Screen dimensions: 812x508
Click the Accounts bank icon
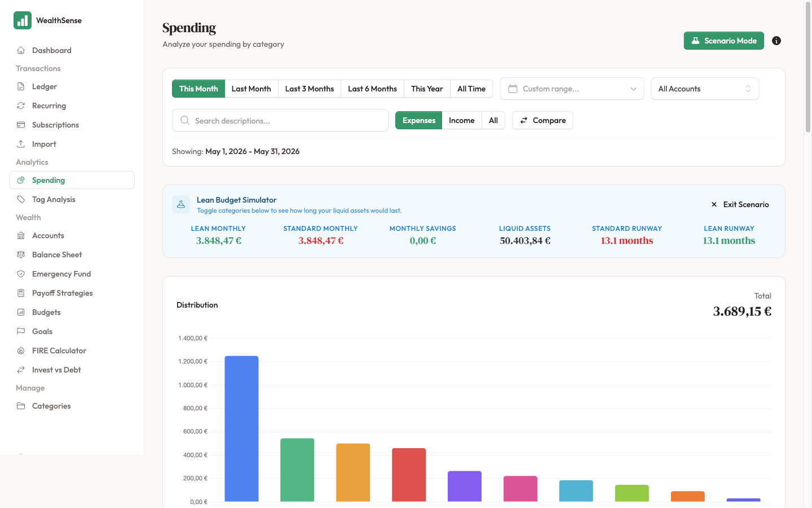click(x=21, y=235)
